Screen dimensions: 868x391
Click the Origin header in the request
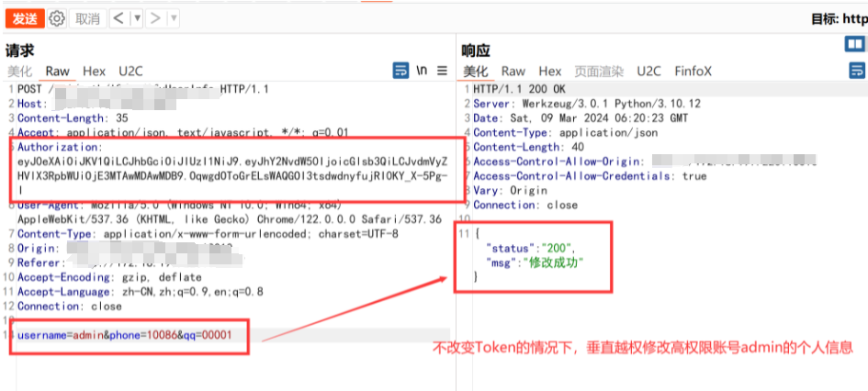coord(39,249)
